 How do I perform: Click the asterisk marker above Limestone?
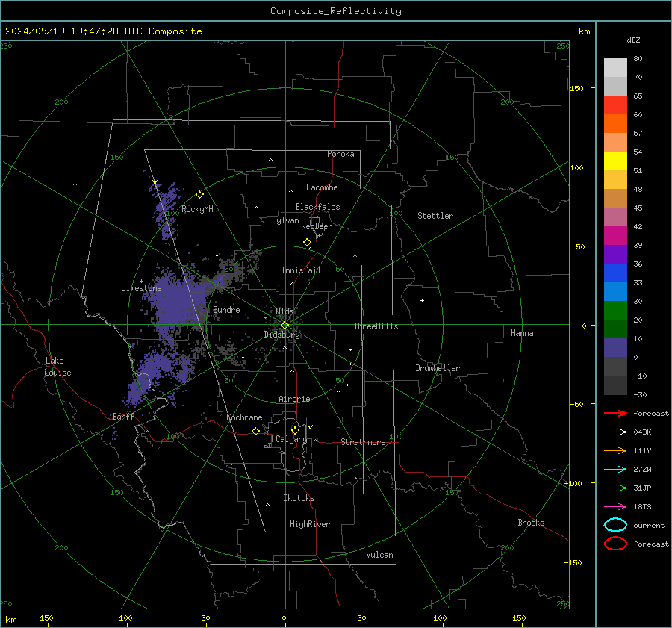(x=141, y=282)
